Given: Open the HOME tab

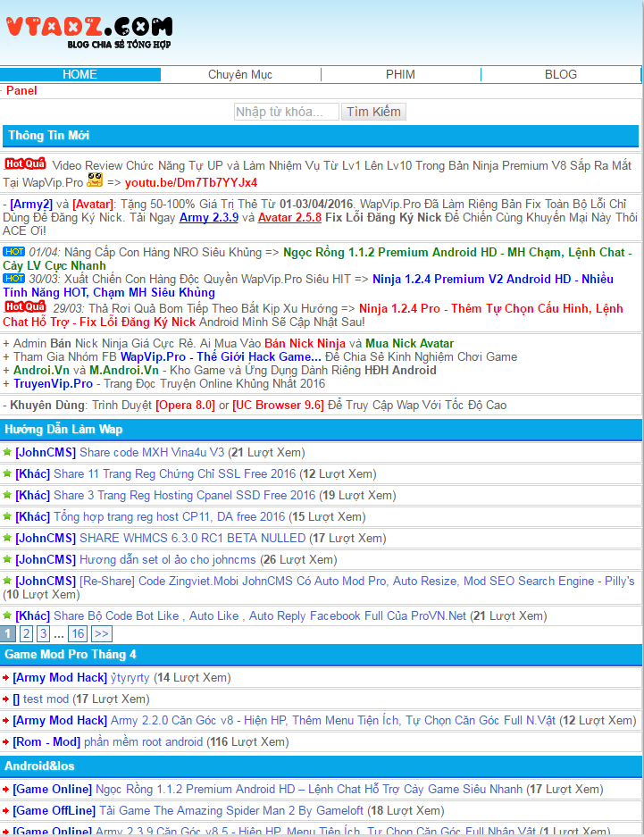Looking at the screenshot, I should point(80,75).
